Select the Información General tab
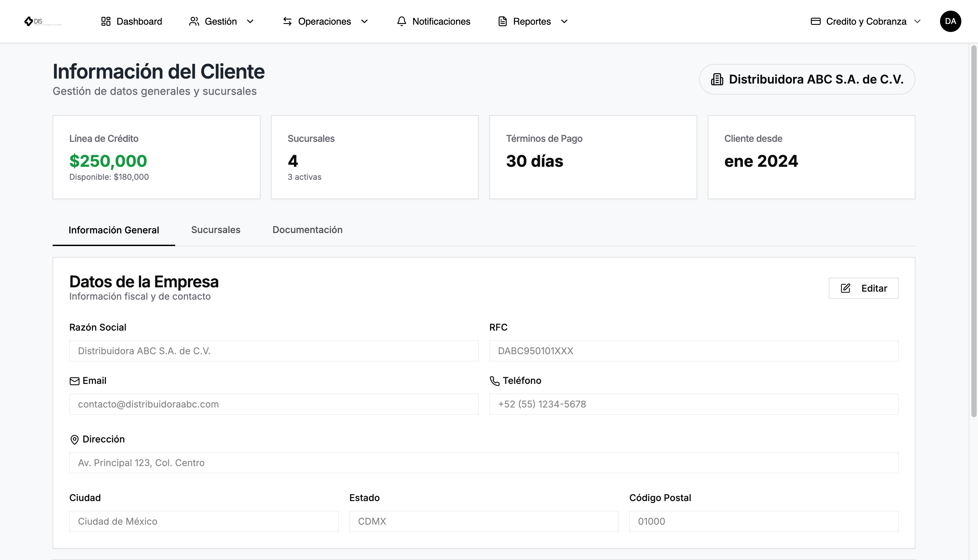The image size is (978, 560). (x=114, y=230)
